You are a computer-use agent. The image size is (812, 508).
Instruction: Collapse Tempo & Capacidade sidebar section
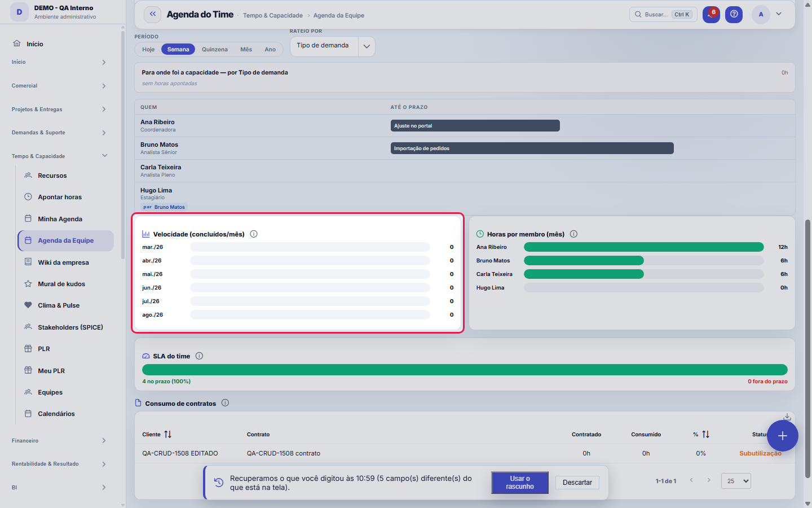(x=59, y=156)
